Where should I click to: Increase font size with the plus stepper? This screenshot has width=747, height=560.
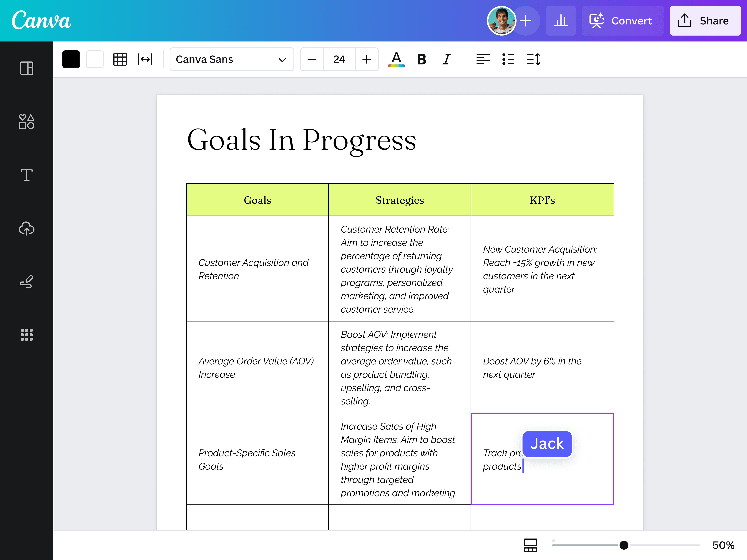click(367, 59)
